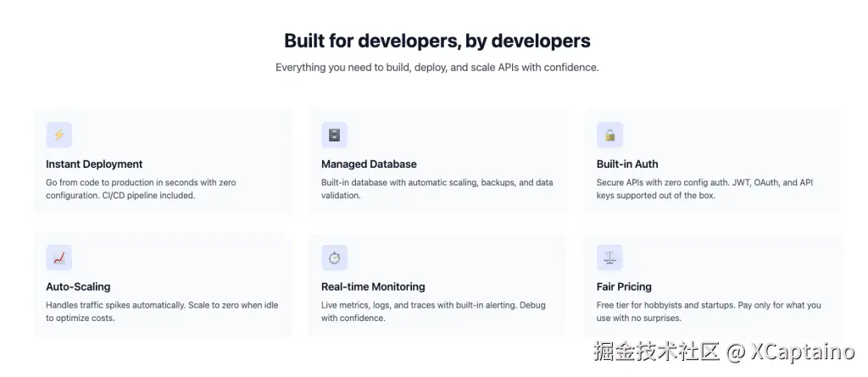The image size is (868, 377).
Task: Click the "Free tier for hobbyists" description
Action: point(709,312)
